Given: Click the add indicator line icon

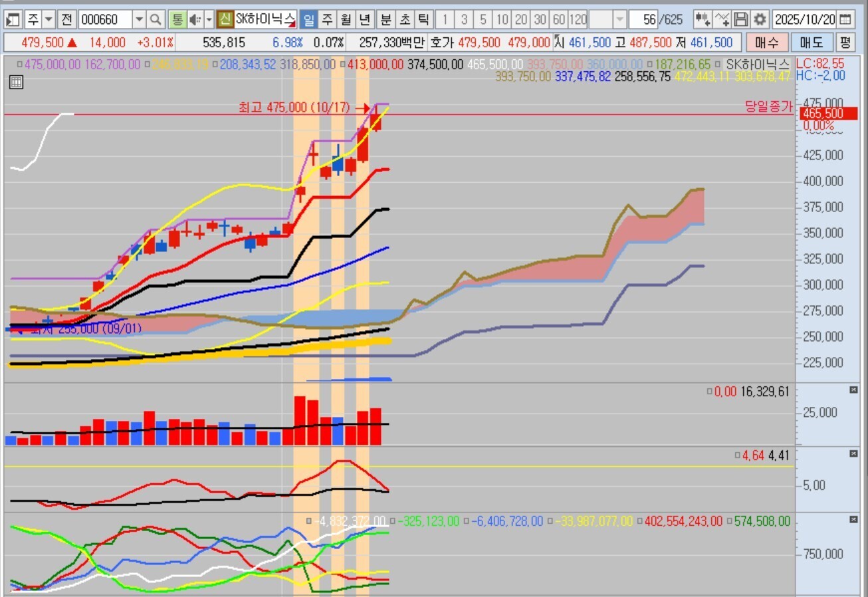Looking at the screenshot, I should (x=722, y=19).
